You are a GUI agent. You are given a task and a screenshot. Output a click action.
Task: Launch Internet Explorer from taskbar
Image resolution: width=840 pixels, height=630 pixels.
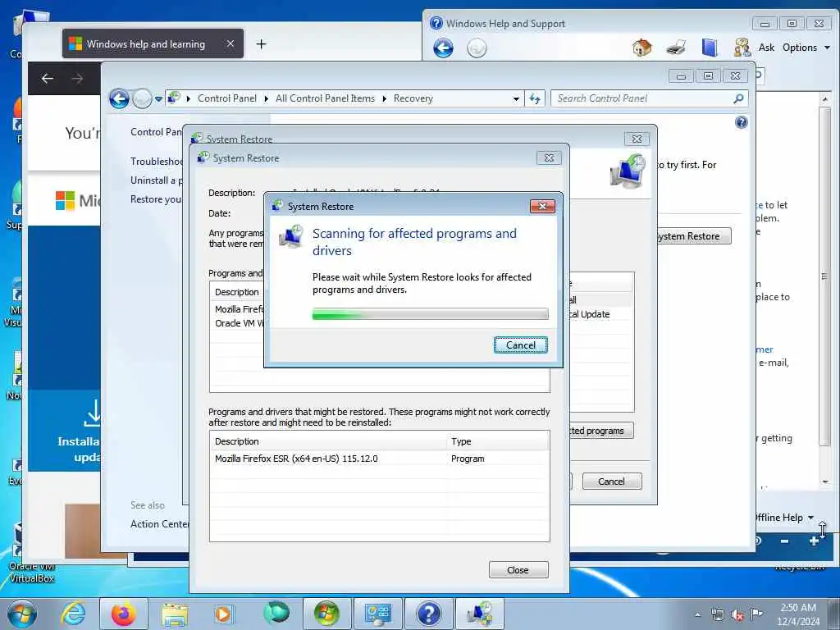73,614
